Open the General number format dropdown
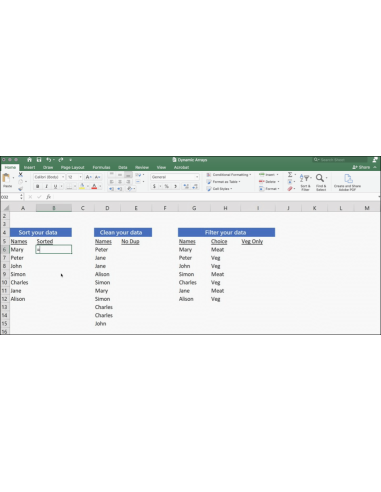Viewport: 381px width, 492px height. point(175,177)
